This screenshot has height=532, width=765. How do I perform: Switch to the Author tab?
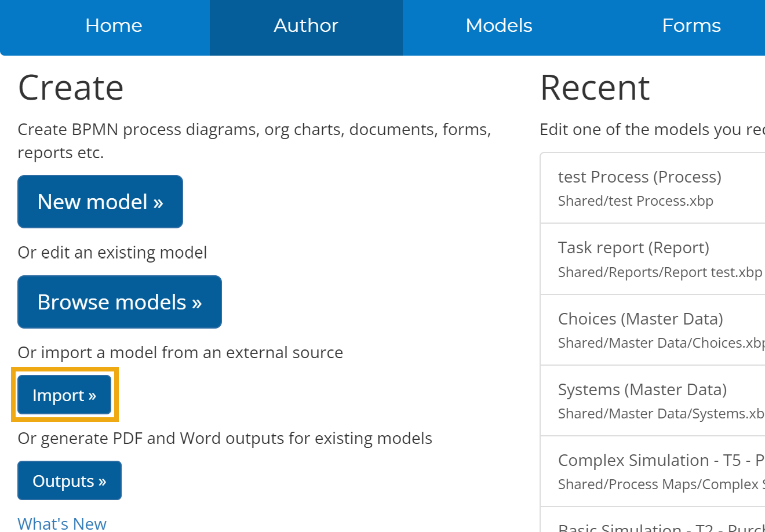click(306, 26)
